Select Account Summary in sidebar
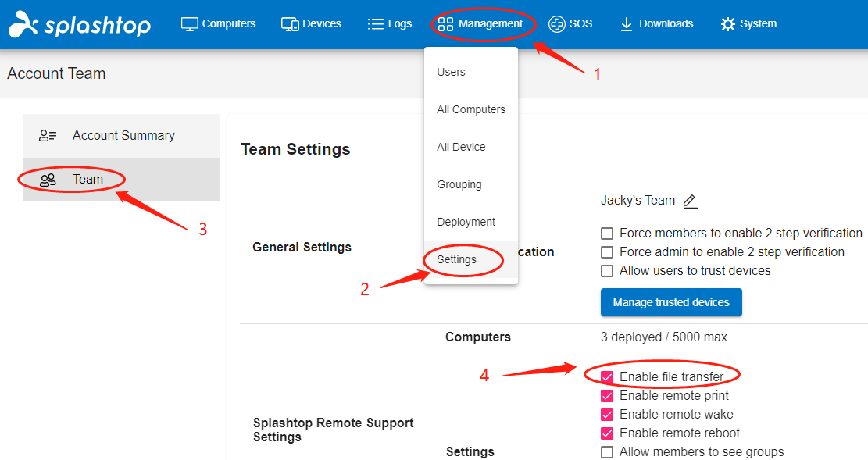 coord(121,136)
